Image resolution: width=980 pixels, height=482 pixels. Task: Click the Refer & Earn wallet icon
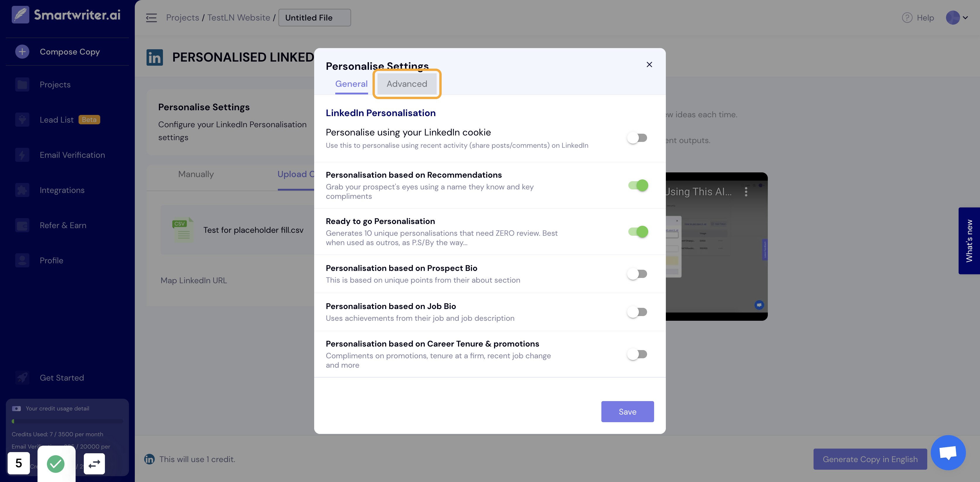[22, 225]
